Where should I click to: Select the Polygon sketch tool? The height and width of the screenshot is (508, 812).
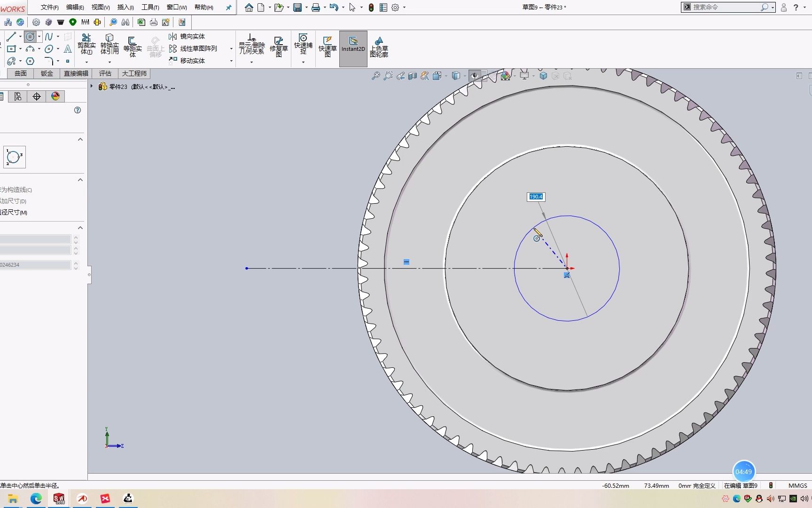pyautogui.click(x=30, y=61)
